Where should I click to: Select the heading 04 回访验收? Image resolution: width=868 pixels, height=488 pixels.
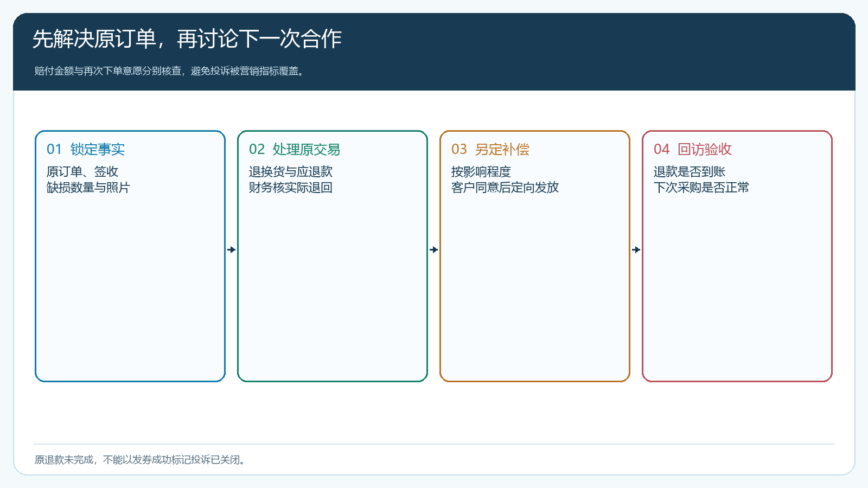(693, 149)
